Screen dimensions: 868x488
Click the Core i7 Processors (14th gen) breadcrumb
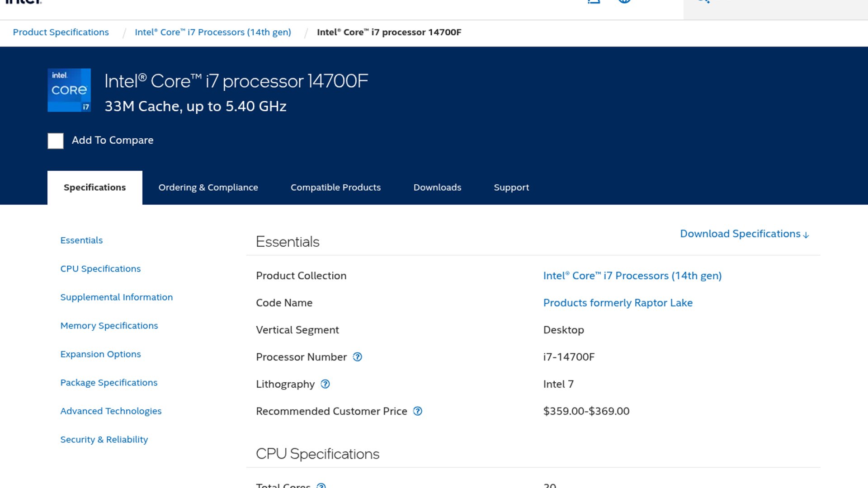212,32
